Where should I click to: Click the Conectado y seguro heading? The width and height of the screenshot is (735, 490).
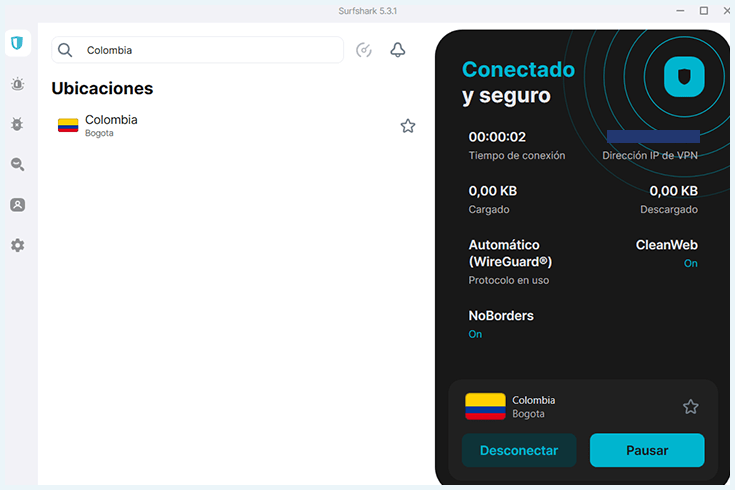click(518, 83)
